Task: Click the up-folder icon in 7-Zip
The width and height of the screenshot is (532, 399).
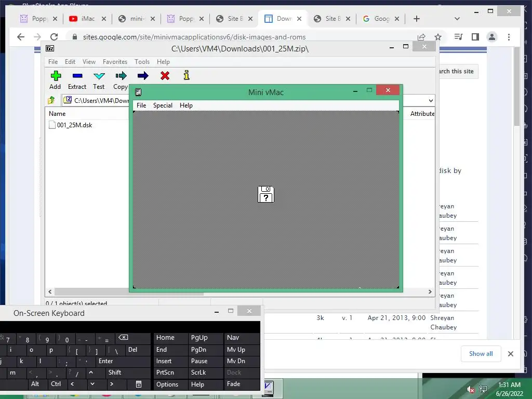Action: pos(51,100)
